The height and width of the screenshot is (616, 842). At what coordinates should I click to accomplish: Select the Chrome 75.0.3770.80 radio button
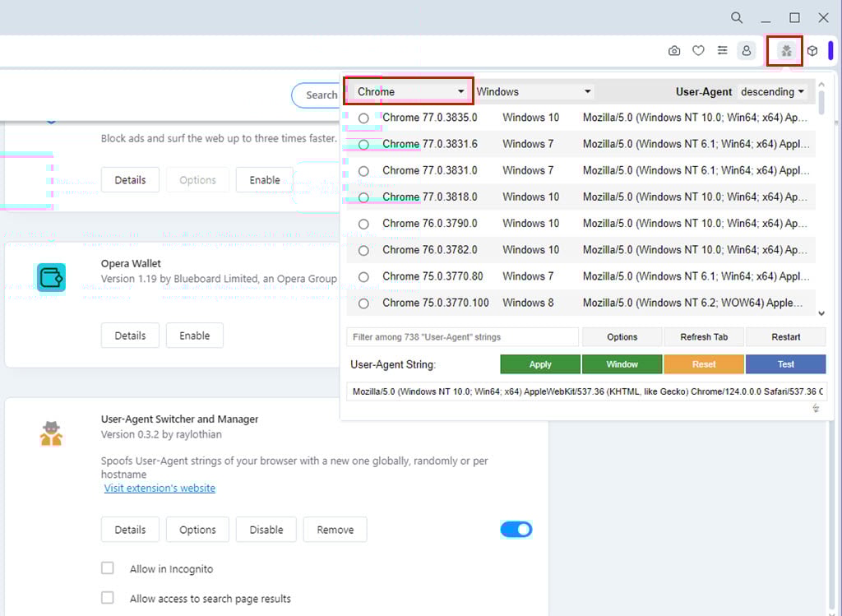[363, 277]
